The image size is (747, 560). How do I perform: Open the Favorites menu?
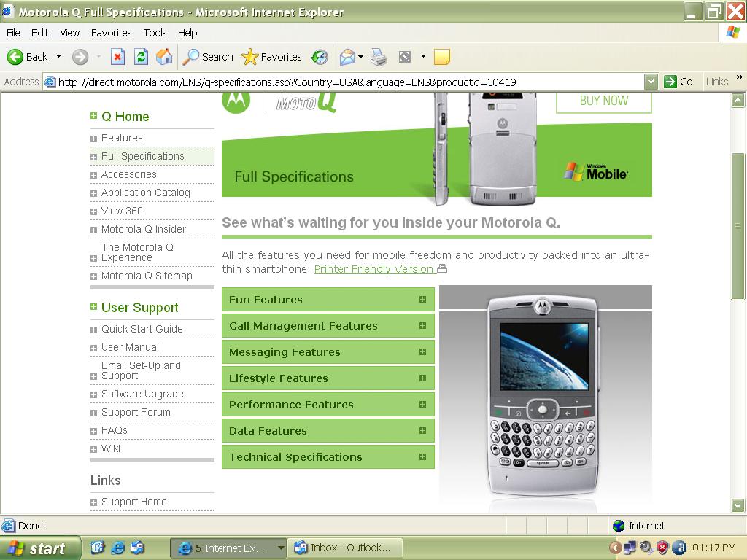click(x=111, y=33)
